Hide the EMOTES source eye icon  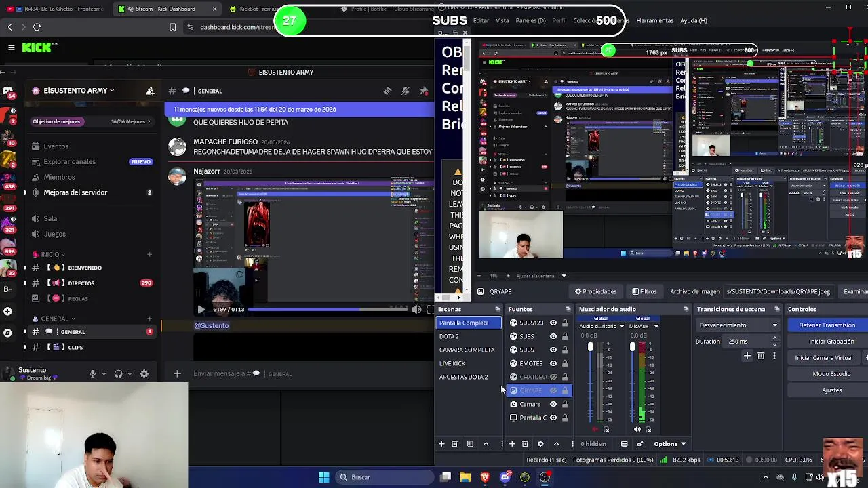[x=553, y=363]
